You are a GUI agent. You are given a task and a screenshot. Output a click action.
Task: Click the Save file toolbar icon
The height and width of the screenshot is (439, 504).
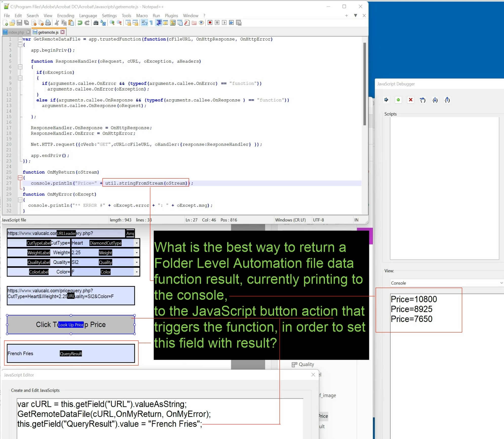tap(19, 23)
